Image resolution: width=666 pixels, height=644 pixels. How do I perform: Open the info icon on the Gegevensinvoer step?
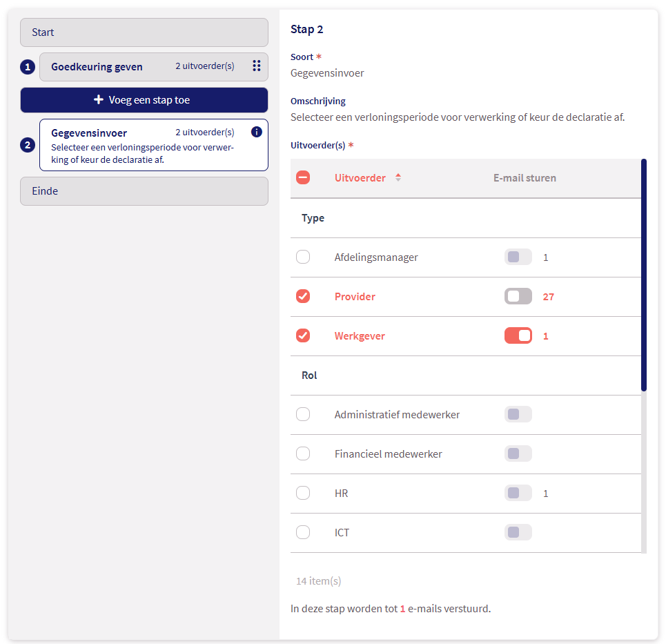point(256,132)
